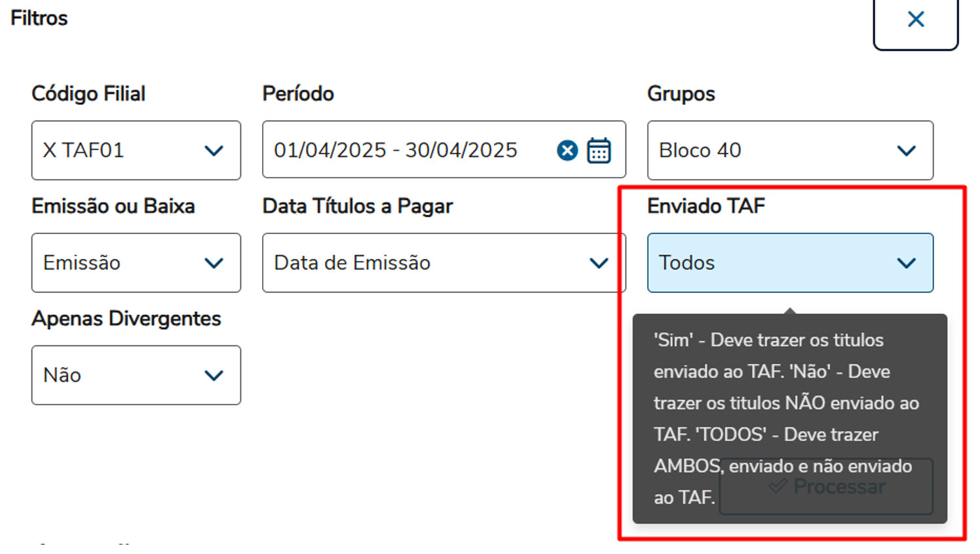
Task: Click the Período date range field
Action: pos(443,149)
